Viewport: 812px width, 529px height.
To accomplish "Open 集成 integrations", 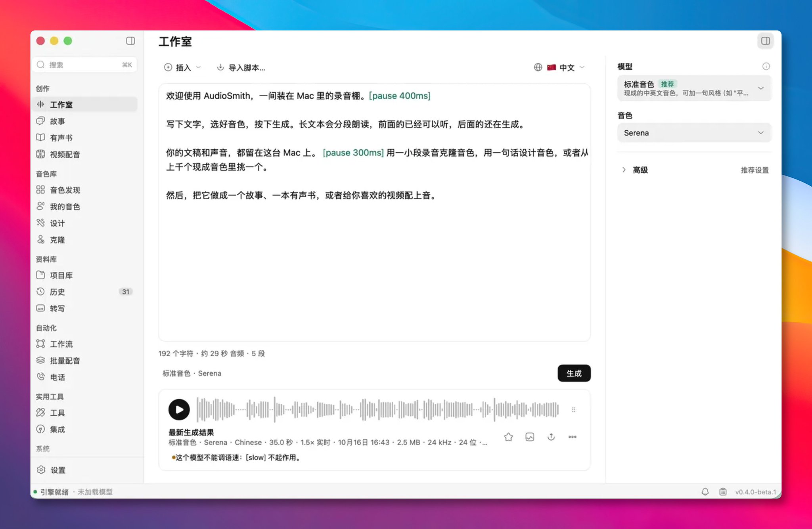I will (86, 430).
